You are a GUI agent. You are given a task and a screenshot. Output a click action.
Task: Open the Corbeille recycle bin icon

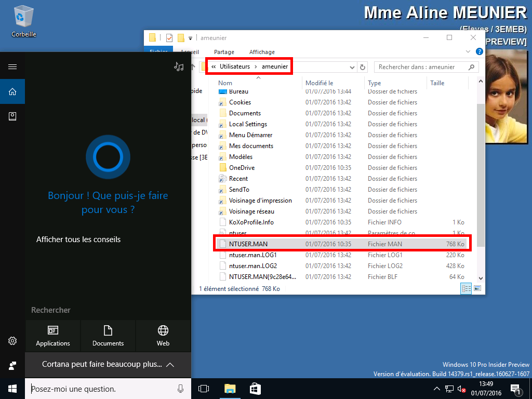coord(23,21)
